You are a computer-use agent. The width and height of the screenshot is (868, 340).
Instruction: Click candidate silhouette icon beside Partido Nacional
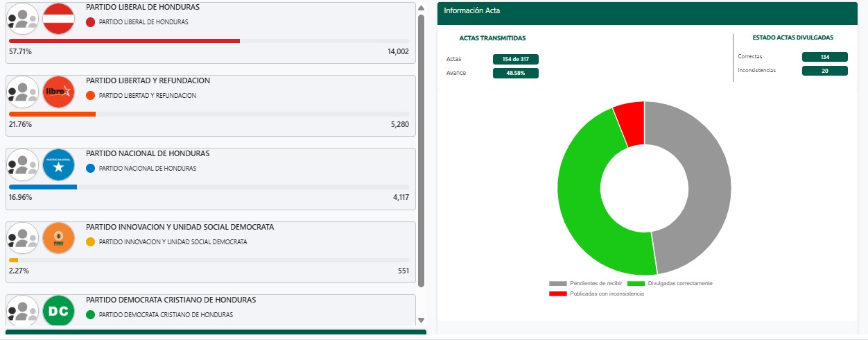[23, 165]
